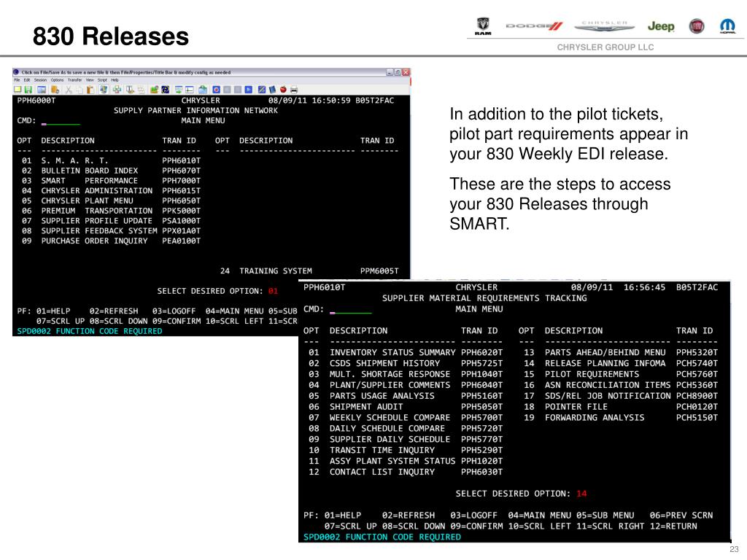Screen dimensions: 747x560
Task: Open the Help menu
Action: 115,80
